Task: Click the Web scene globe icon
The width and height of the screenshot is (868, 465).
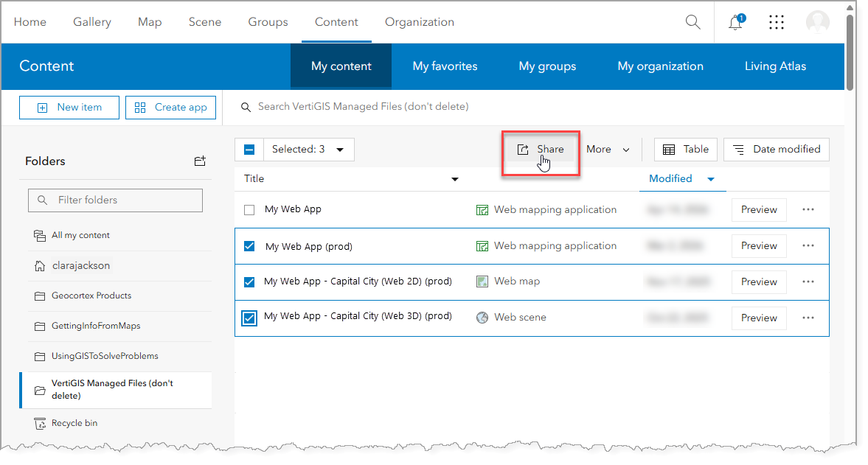Action: [482, 318]
